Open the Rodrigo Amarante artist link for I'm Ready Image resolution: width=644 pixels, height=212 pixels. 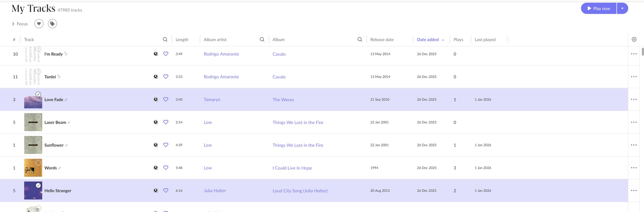[x=221, y=54]
